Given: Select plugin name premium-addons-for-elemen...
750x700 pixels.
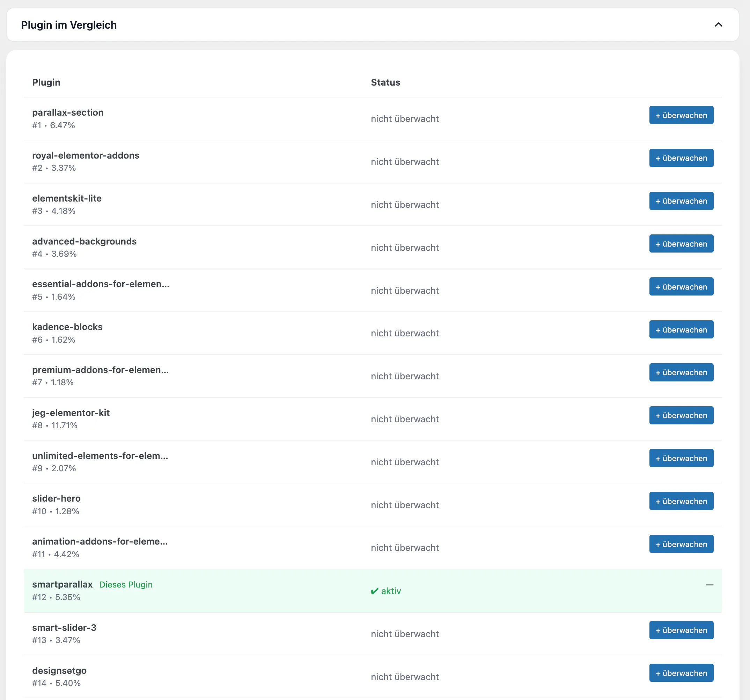Looking at the screenshot, I should (x=100, y=370).
